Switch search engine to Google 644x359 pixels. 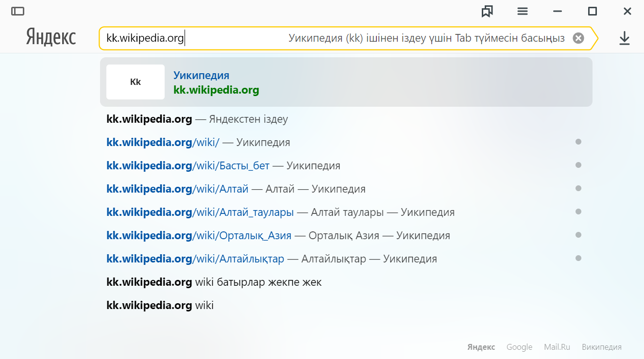tap(519, 347)
